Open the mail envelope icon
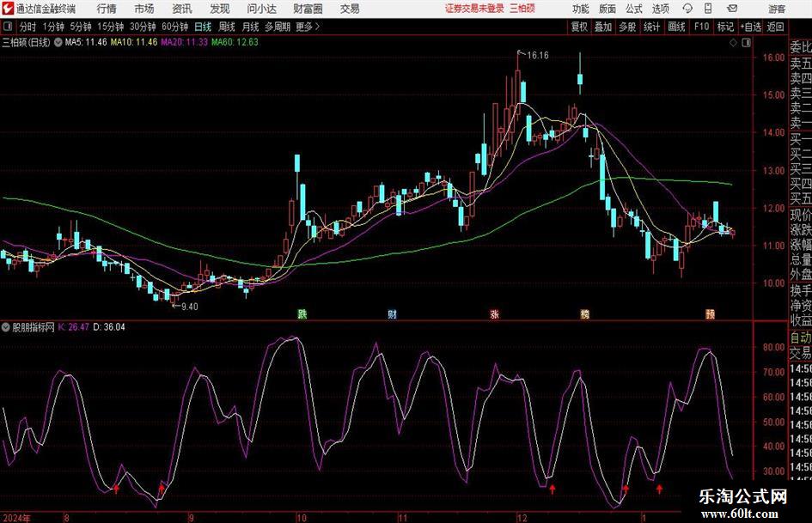This screenshot has width=812, height=523. pyautogui.click(x=732, y=9)
